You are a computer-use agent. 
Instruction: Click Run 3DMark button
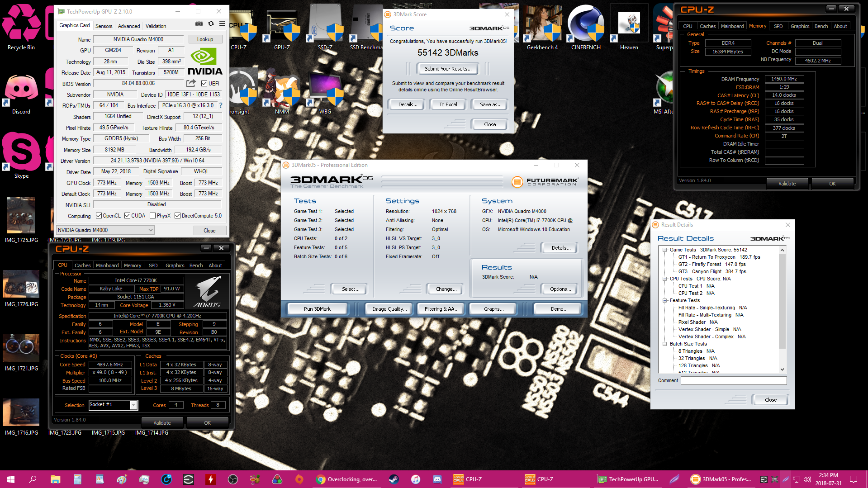(x=317, y=309)
